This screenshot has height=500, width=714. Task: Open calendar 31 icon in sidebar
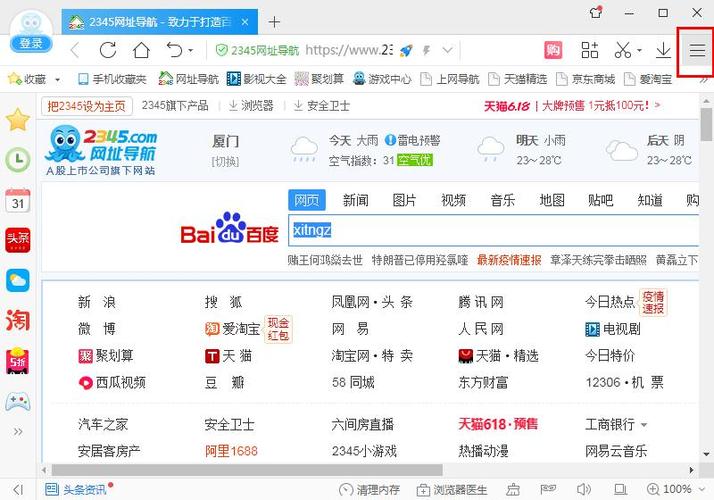point(18,200)
